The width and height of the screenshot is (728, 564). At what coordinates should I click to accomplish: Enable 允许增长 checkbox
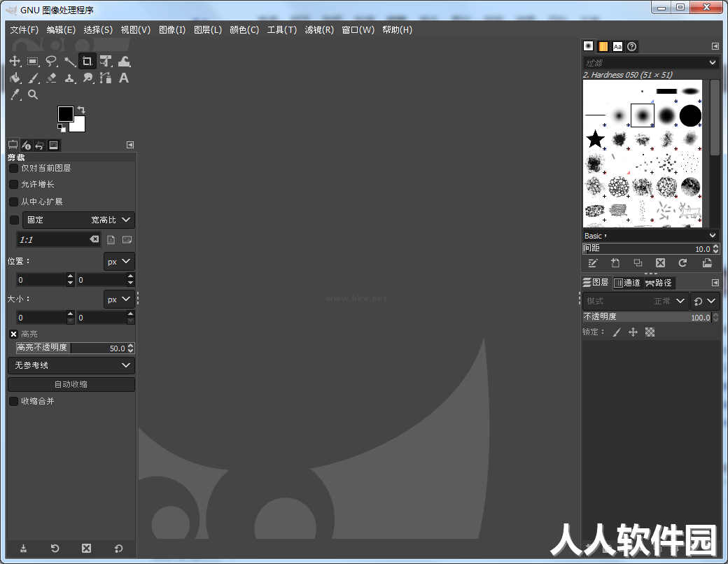tap(13, 184)
